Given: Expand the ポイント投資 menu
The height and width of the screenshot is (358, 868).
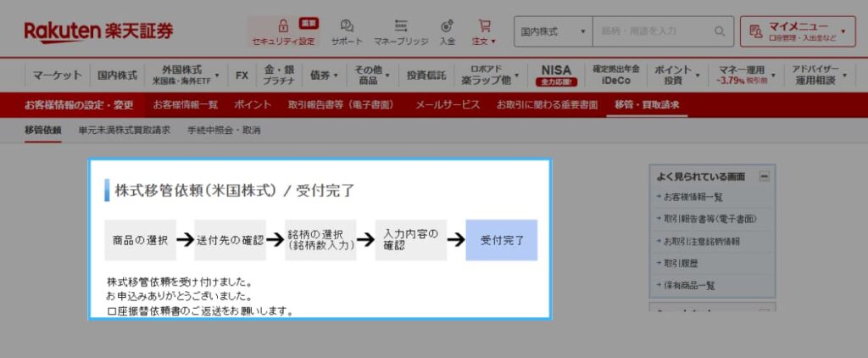Looking at the screenshot, I should (677, 75).
